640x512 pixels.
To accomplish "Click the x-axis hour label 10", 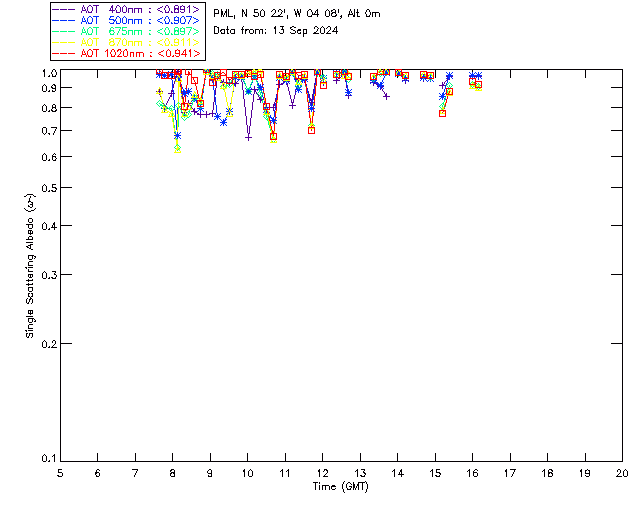I will pos(247,473).
